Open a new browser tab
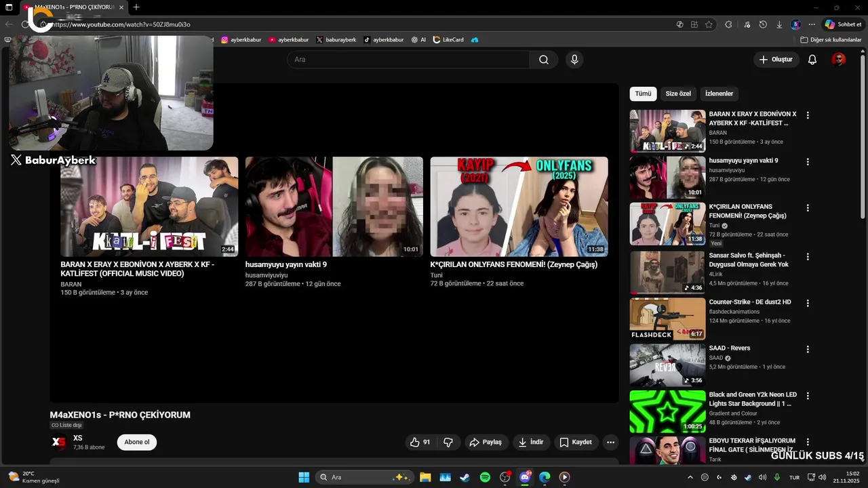Viewport: 868px width, 488px height. [136, 7]
